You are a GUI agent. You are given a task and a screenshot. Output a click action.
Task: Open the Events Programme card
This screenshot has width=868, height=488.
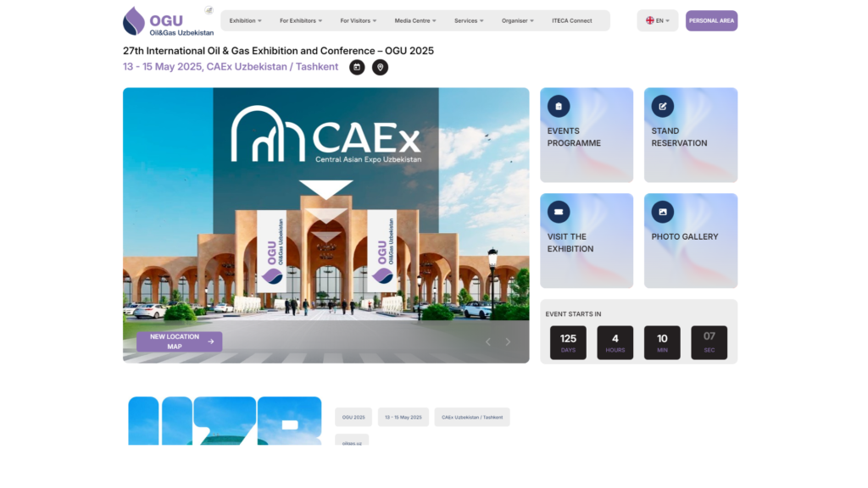tap(587, 135)
